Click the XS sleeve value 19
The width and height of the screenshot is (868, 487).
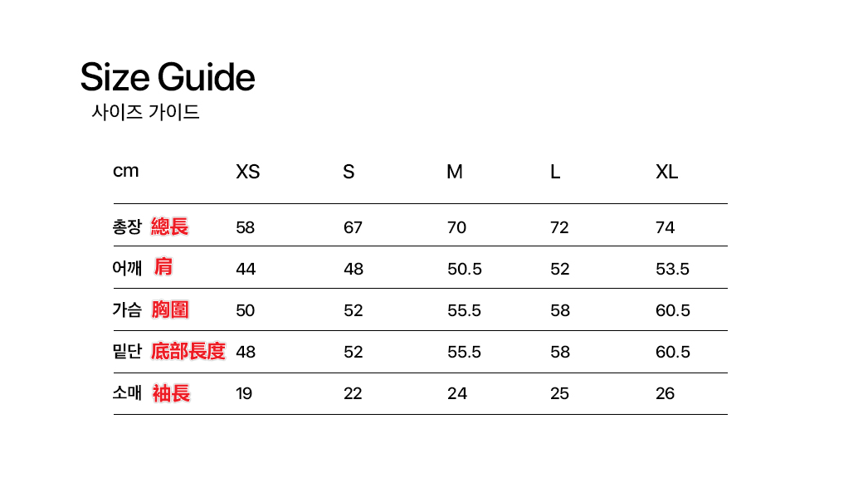[x=244, y=393]
